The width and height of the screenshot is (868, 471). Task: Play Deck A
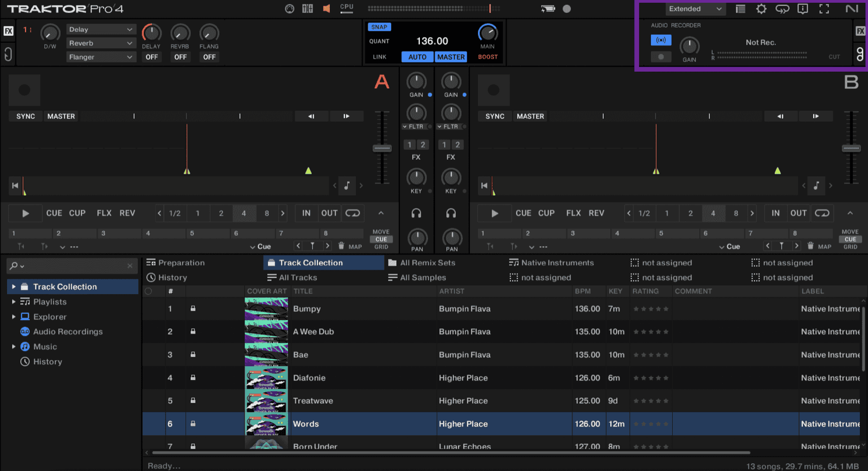click(25, 213)
